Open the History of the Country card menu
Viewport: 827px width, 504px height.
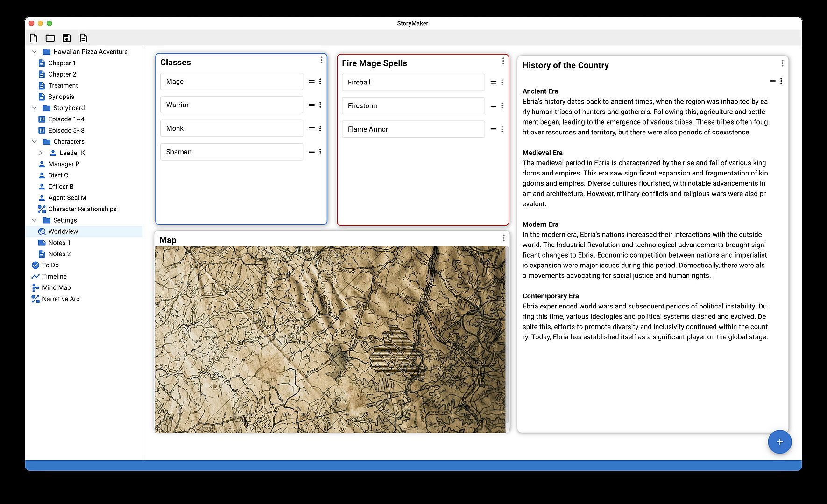(782, 63)
